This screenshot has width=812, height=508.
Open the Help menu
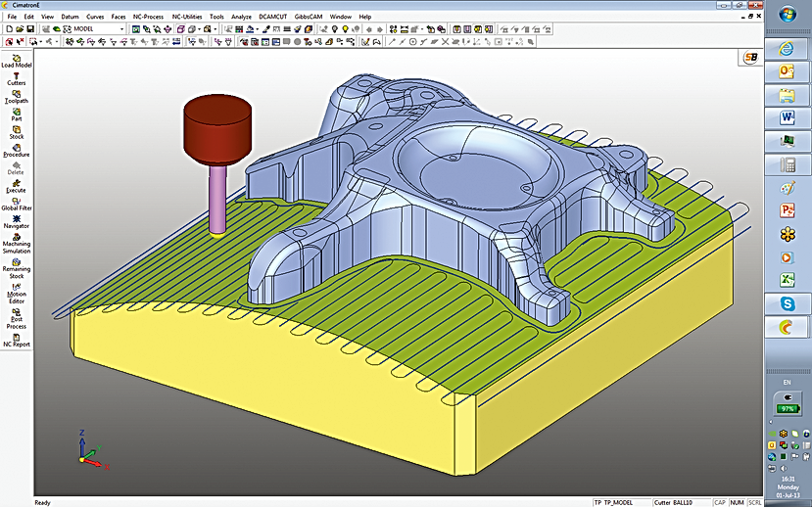point(365,17)
